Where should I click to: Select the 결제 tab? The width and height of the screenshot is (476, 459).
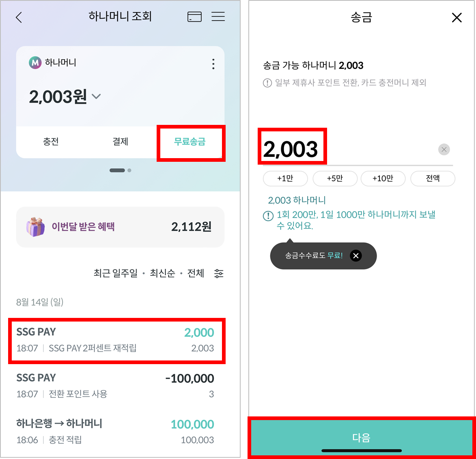[x=121, y=142]
